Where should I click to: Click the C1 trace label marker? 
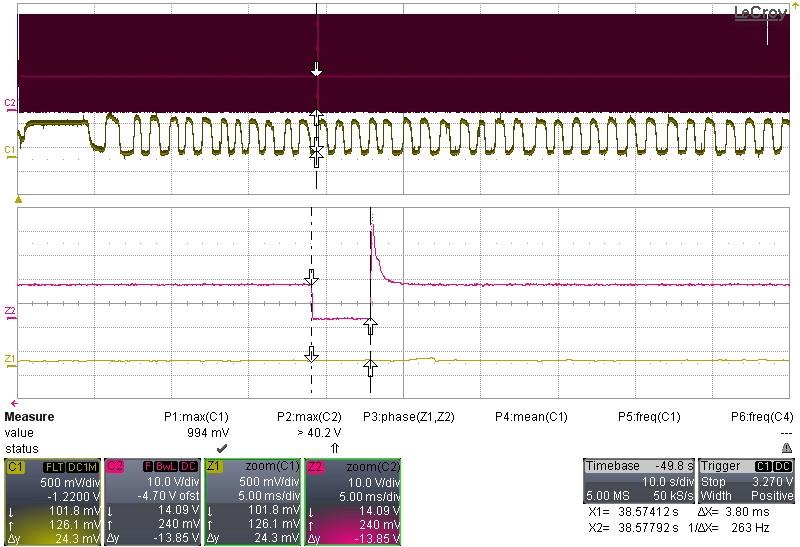(x=10, y=151)
